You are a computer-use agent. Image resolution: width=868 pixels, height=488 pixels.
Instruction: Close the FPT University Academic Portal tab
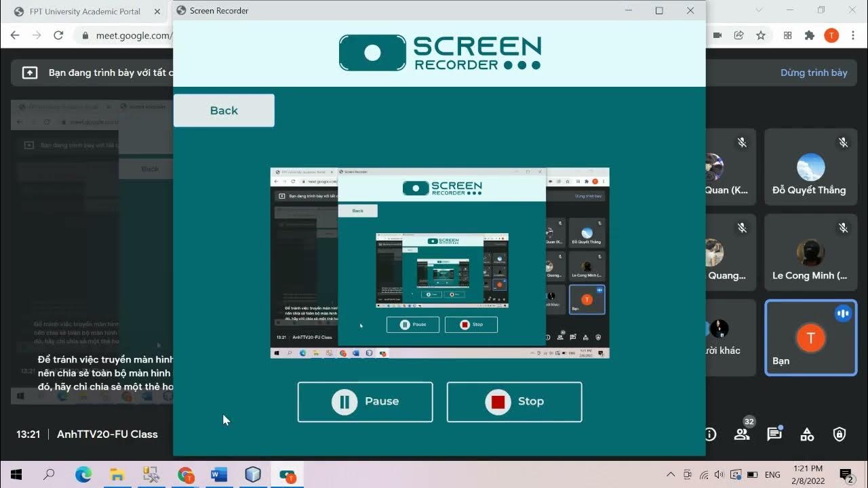click(157, 12)
